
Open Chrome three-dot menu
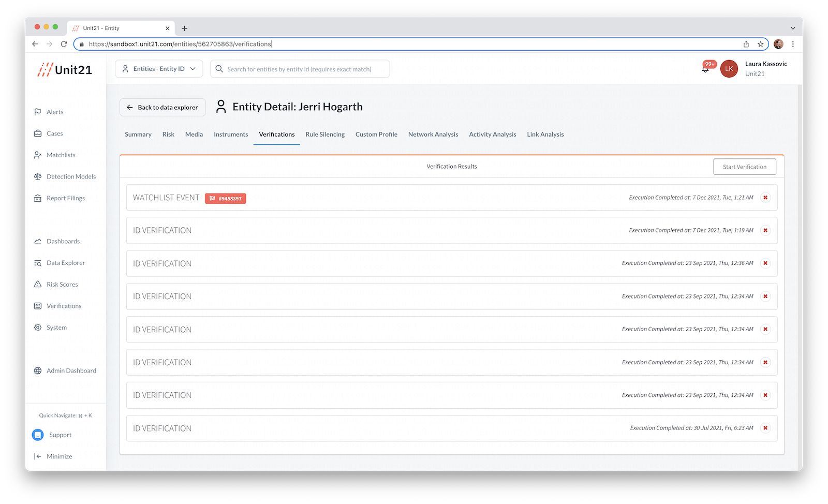coord(793,44)
